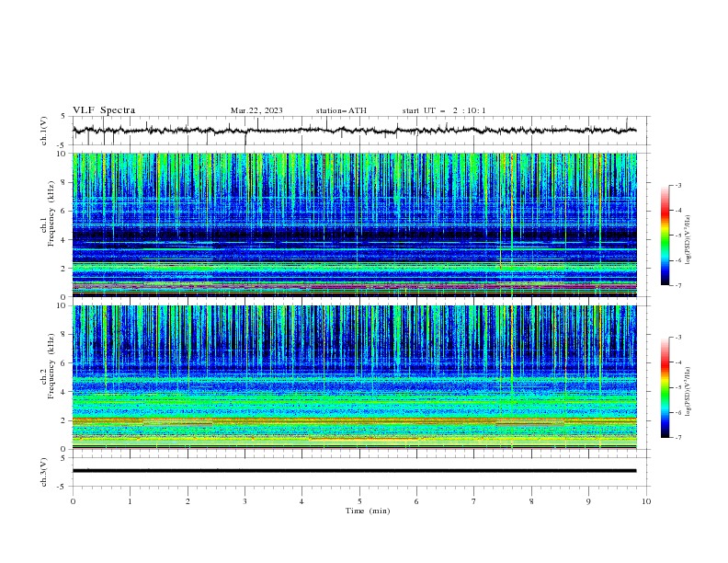Click the upper PSD color scale bar
Screen dimensions: 728x563
click(665, 236)
